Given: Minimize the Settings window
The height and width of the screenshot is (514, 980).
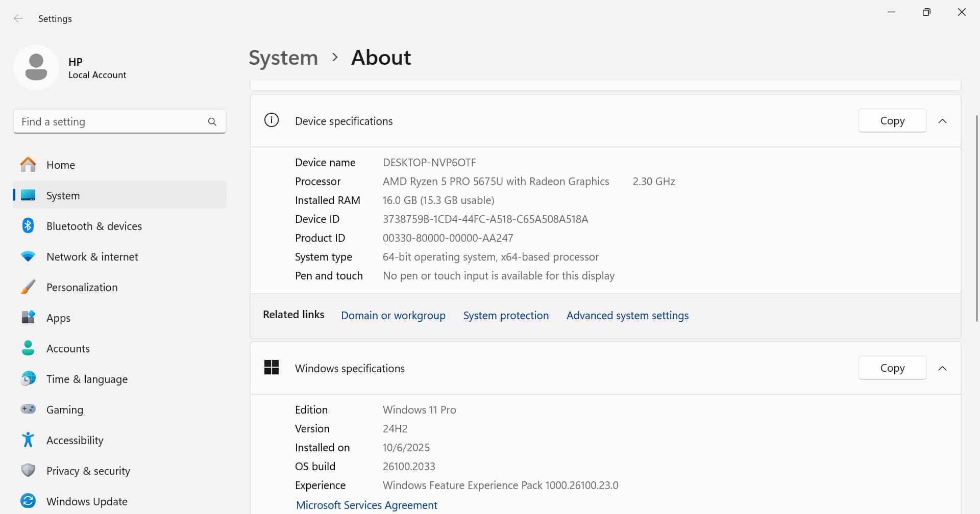Looking at the screenshot, I should tap(891, 12).
